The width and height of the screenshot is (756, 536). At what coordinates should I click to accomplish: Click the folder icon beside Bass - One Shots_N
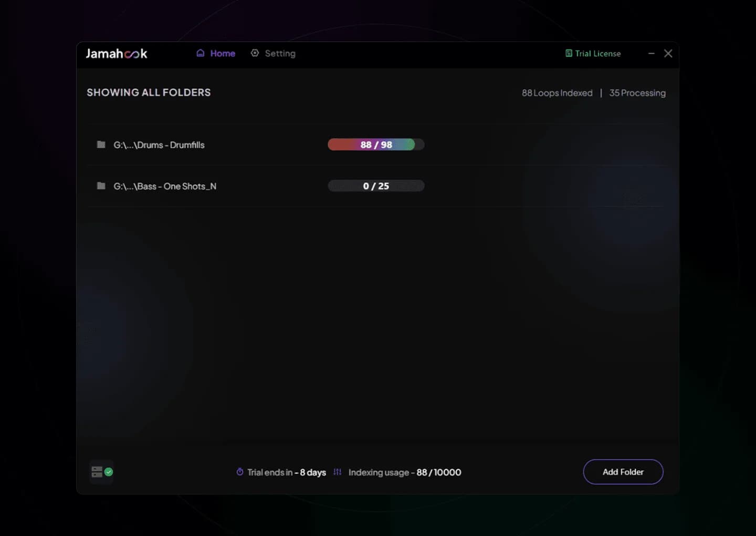[101, 186]
